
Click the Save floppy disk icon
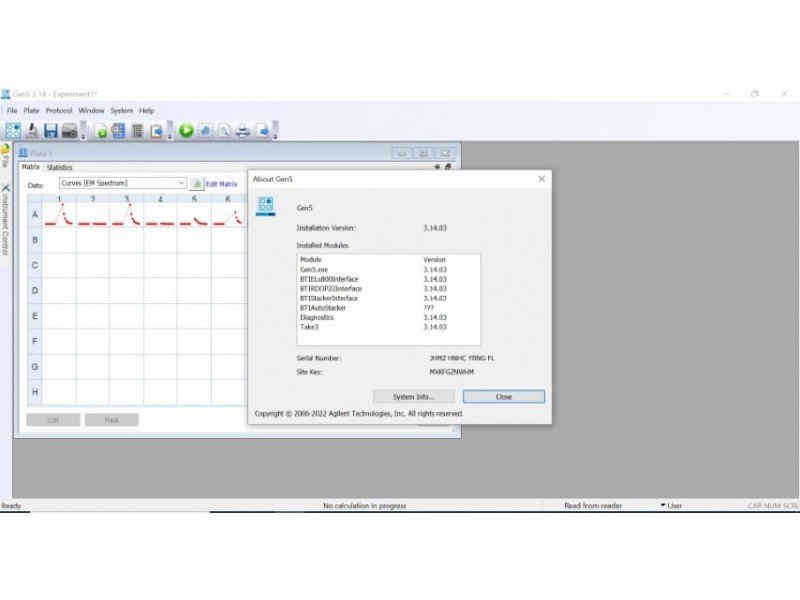[x=51, y=130]
